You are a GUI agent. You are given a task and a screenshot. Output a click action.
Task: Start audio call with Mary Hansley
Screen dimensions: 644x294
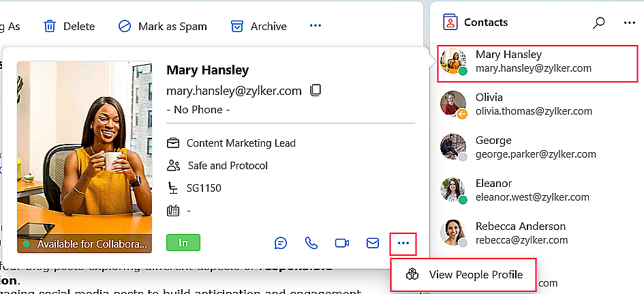coord(311,243)
